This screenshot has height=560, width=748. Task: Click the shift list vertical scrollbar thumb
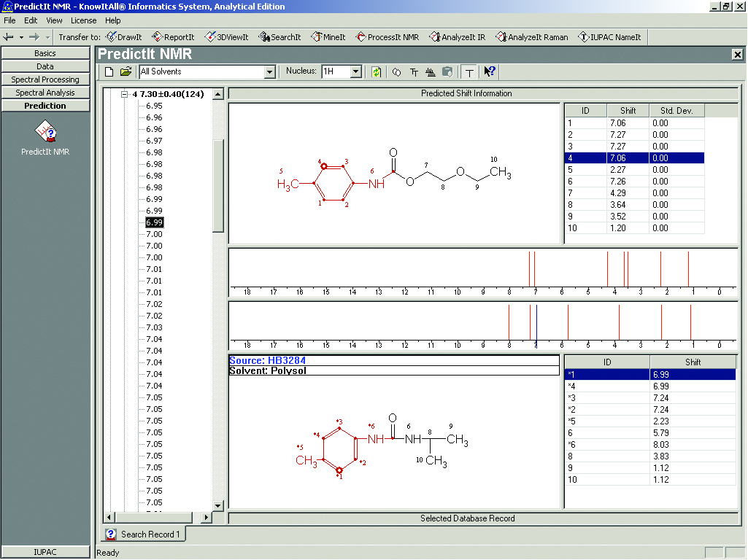217,185
